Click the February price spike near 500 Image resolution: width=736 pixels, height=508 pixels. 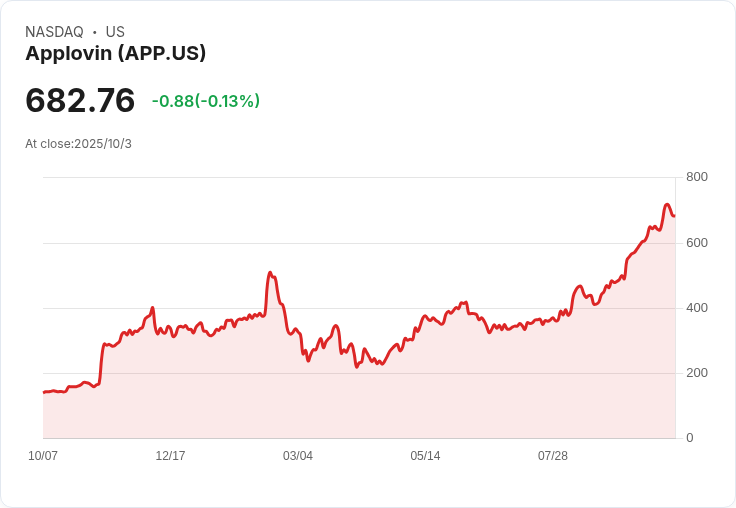(270, 272)
